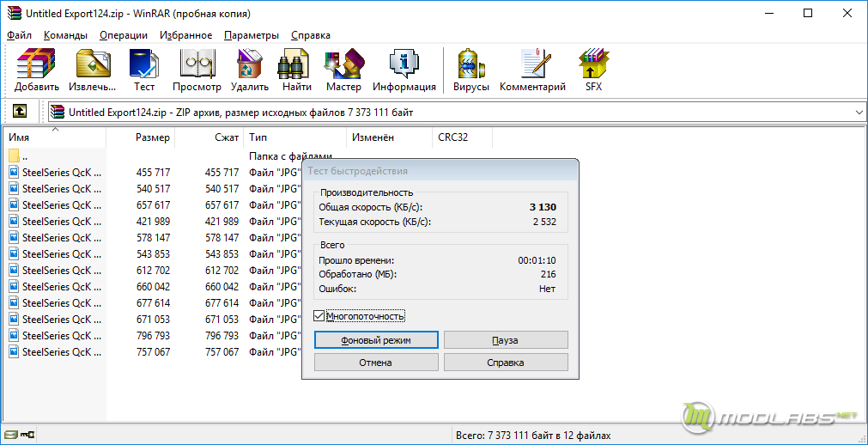Image resolution: width=868 pixels, height=445 pixels.
Task: Click the Отмена button
Action: click(376, 363)
